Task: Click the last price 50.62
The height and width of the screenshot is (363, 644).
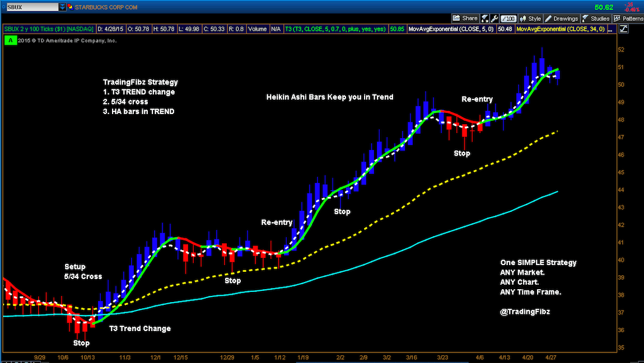Action: click(604, 7)
